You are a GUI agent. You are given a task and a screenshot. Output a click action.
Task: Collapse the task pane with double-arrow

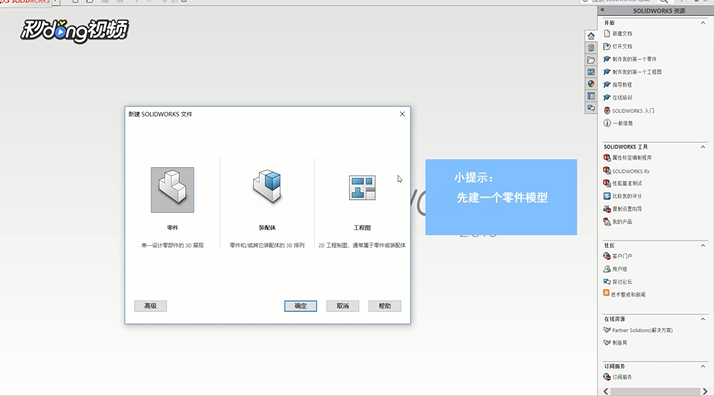pos(602,10)
